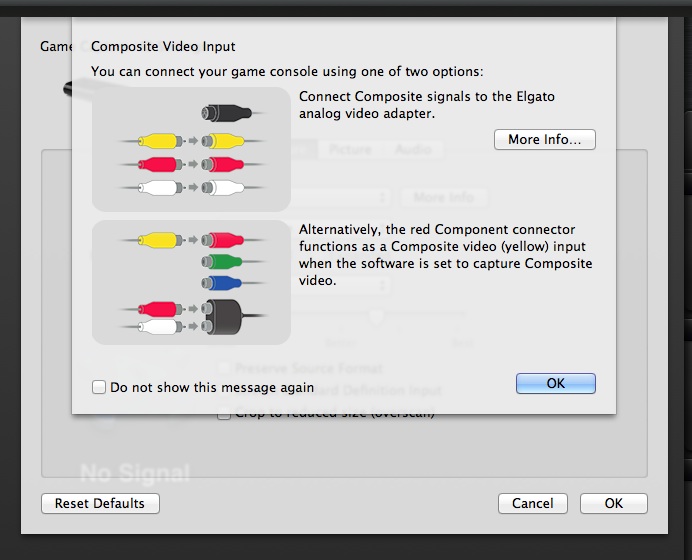This screenshot has height=560, width=692.
Task: Toggle the Crop to reduced size checkbox
Action: 225,413
